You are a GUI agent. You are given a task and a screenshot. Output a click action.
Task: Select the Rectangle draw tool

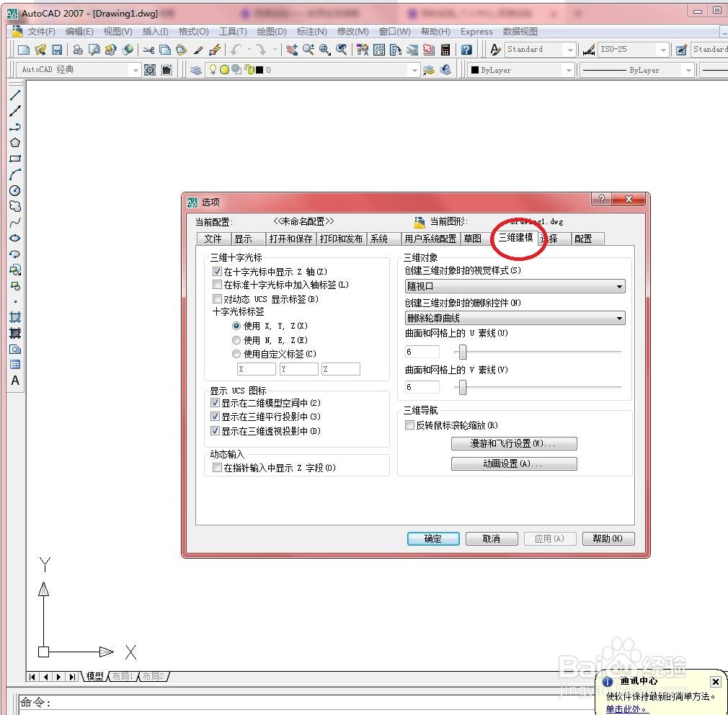point(15,159)
